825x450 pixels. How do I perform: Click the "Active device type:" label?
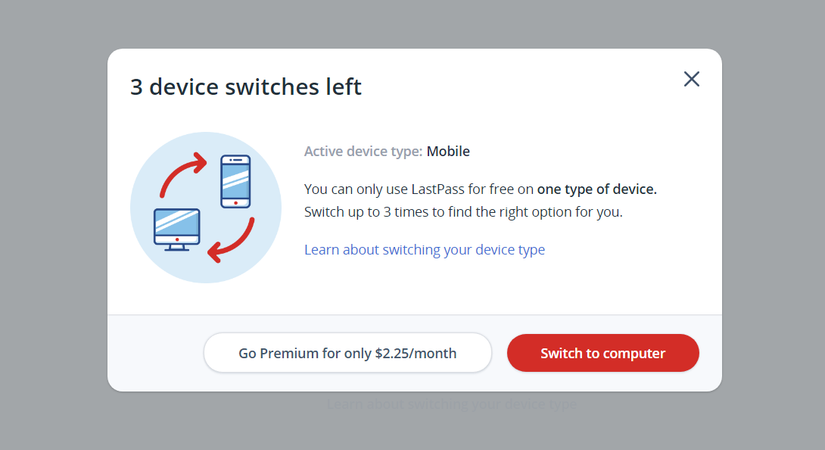[363, 152]
